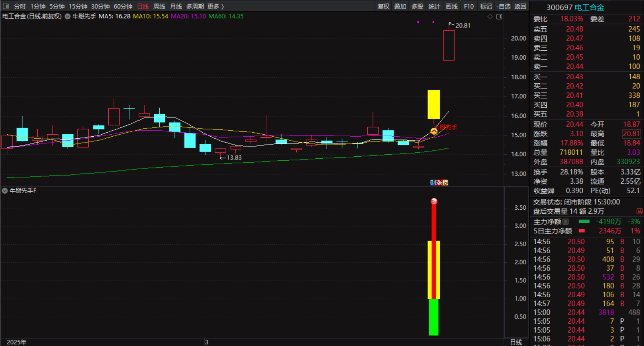Screen dimensions: 644x346
Task: Toggle the 叠加 overlay option
Action: tap(400, 6)
